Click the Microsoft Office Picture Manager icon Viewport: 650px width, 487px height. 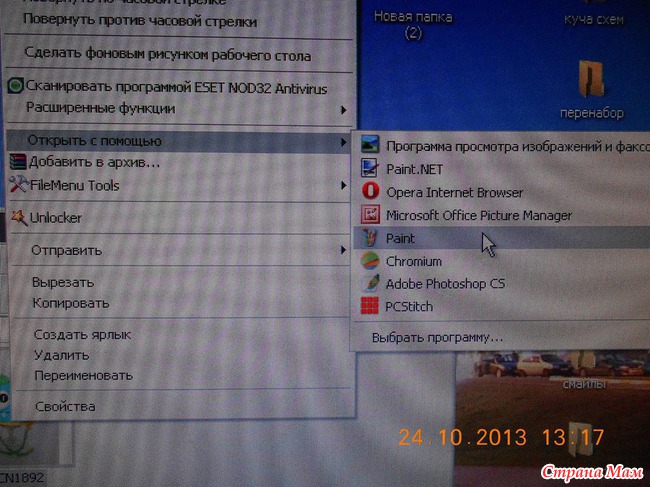click(371, 215)
